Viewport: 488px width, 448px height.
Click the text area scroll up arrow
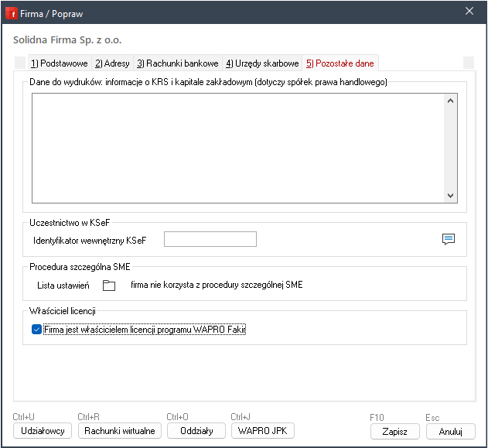[x=451, y=100]
